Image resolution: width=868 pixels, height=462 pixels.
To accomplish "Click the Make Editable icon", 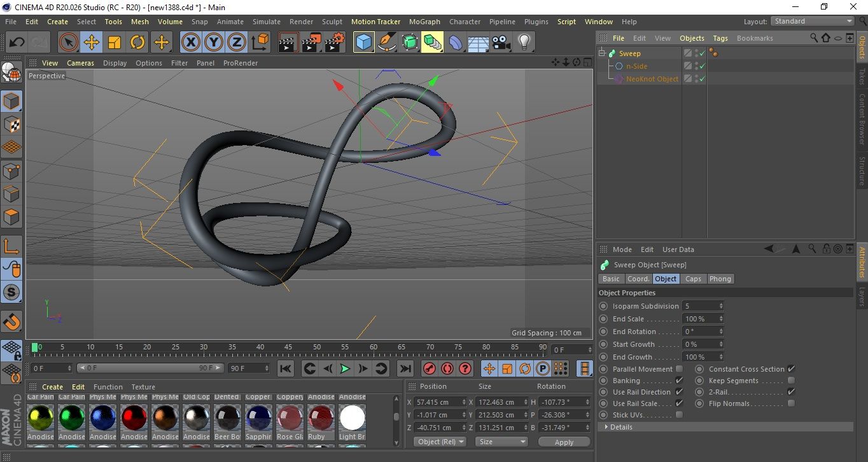I will click(x=12, y=73).
